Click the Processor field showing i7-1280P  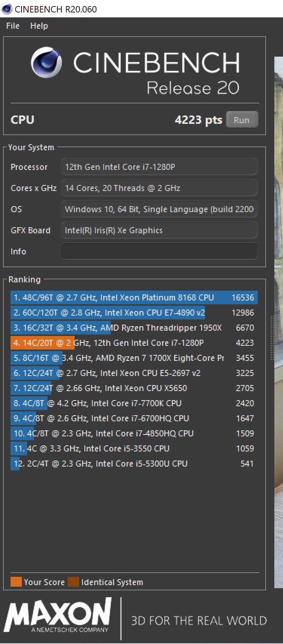coord(159,167)
